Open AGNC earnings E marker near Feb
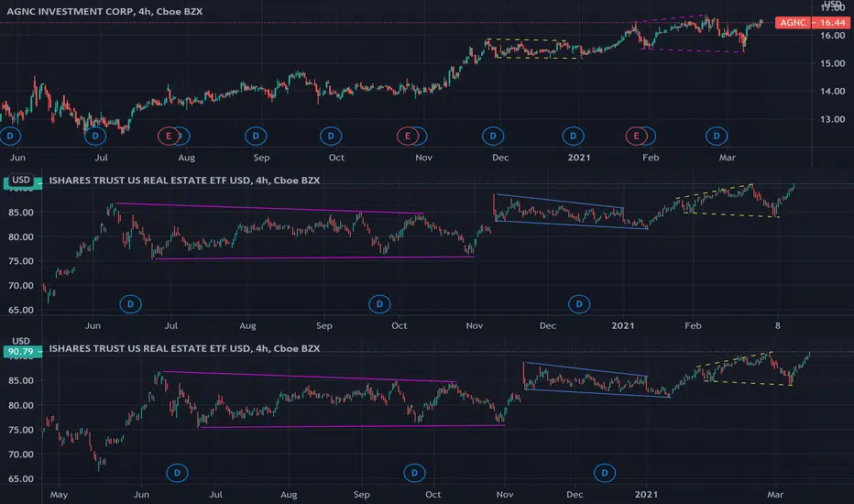854x504 pixels. pyautogui.click(x=636, y=137)
